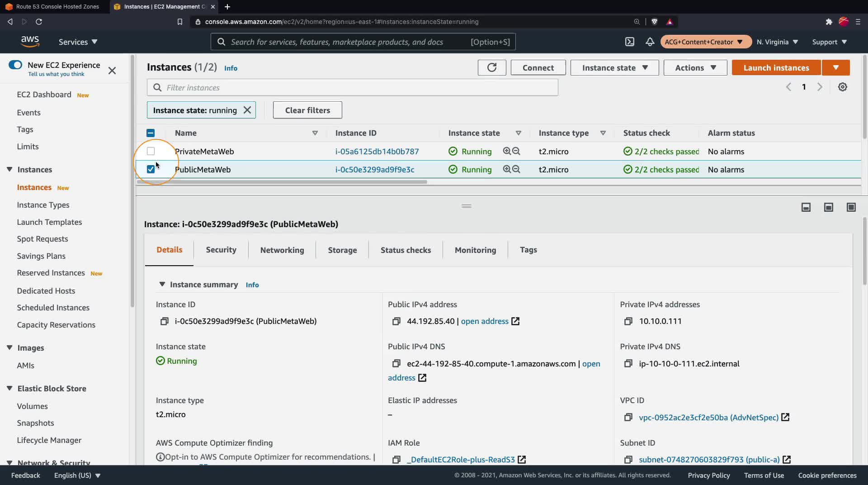This screenshot has width=868, height=485.
Task: Maximize the instance details panel
Action: pyautogui.click(x=851, y=207)
